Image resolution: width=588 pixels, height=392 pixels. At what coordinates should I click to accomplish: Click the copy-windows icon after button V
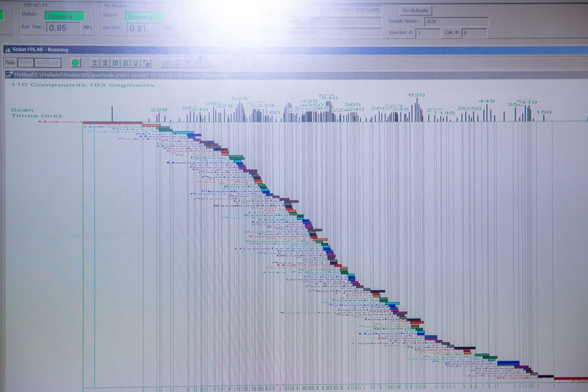(146, 62)
